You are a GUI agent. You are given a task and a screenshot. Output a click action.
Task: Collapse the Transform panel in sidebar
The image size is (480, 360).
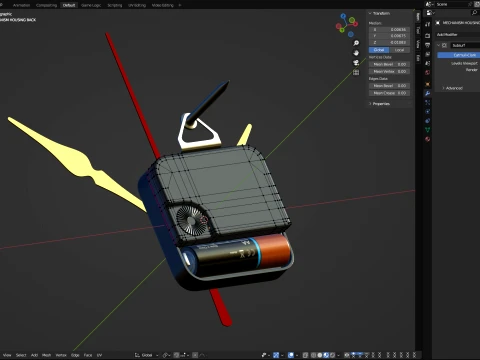pyautogui.click(x=370, y=13)
